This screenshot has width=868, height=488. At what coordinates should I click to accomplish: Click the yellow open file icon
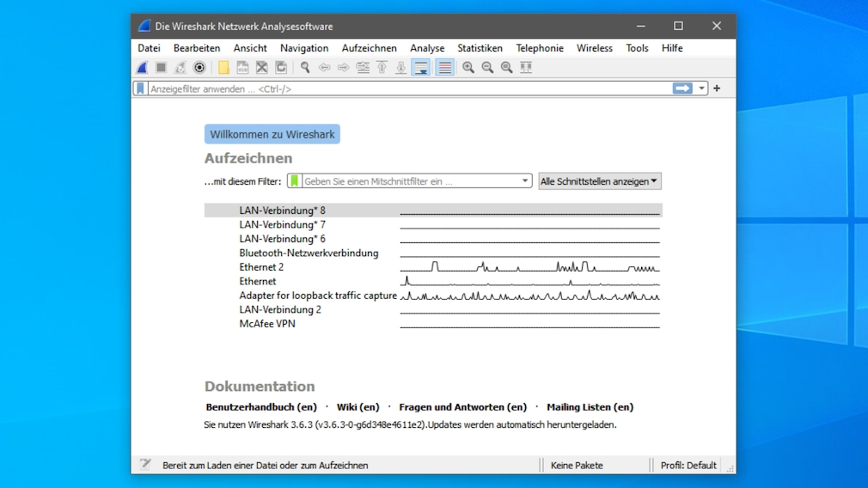click(x=223, y=68)
